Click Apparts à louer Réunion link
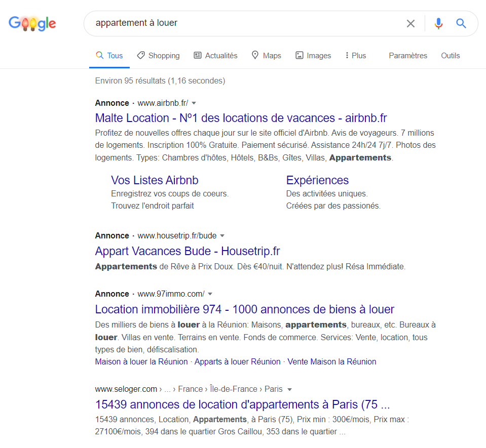Screen dimensions: 486x448 [237, 361]
